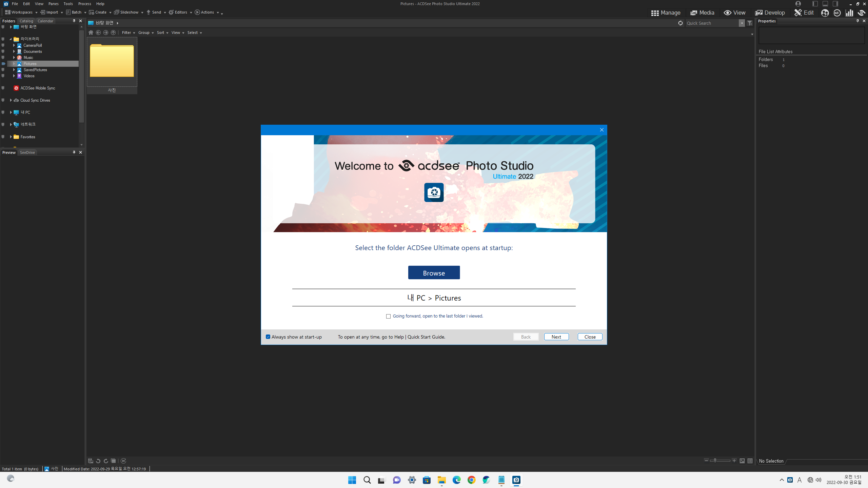Switch to the Catalog tab
Viewport: 868px width, 488px height.
(26, 21)
